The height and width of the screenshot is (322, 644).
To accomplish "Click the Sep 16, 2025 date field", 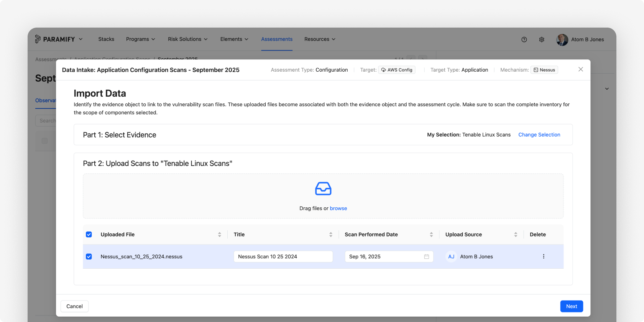I will 389,256.
